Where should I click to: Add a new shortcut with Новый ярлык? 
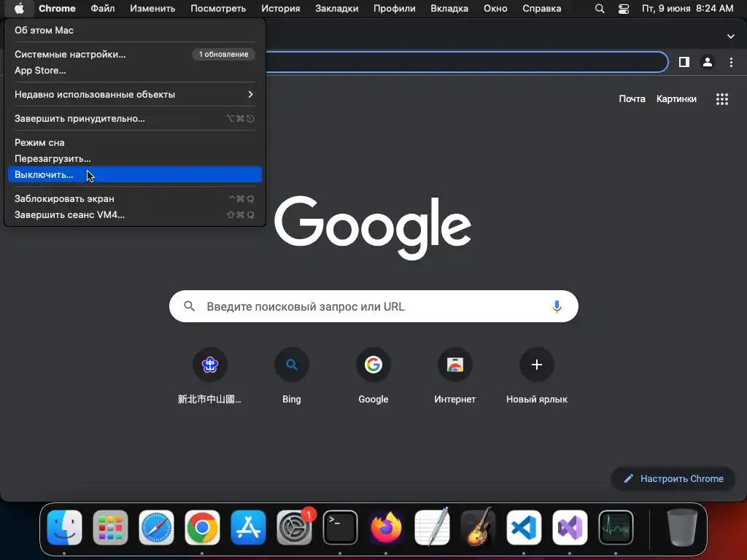tap(536, 376)
